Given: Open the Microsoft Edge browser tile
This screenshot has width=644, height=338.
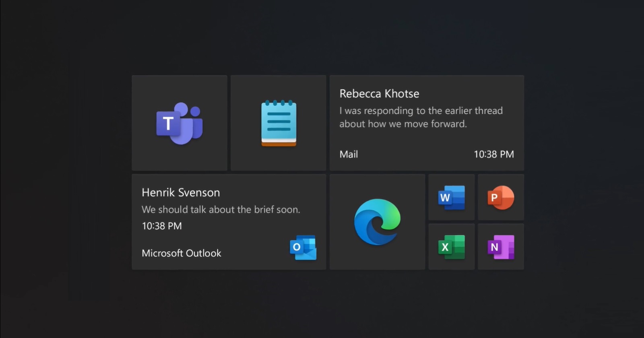Looking at the screenshot, I should pos(377,222).
